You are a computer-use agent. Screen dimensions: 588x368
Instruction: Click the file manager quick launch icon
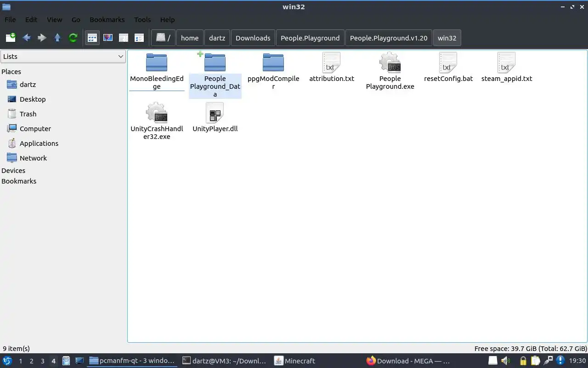(66, 361)
